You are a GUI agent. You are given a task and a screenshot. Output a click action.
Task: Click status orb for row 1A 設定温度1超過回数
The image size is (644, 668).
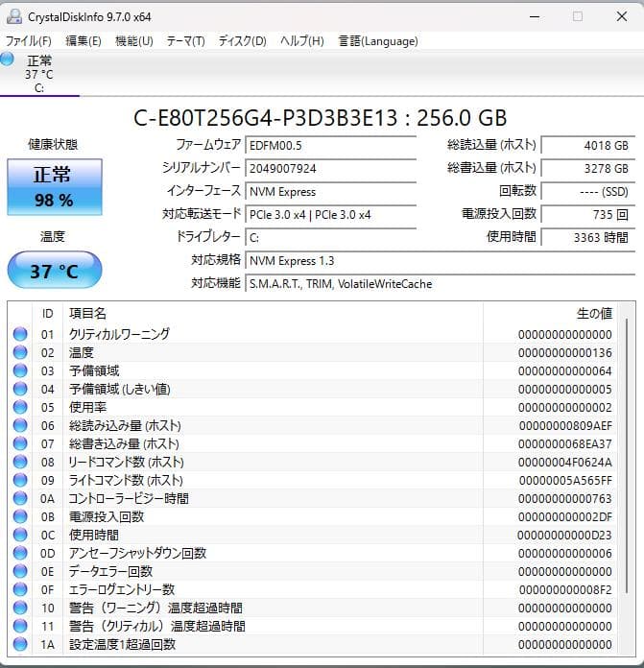[x=20, y=644]
